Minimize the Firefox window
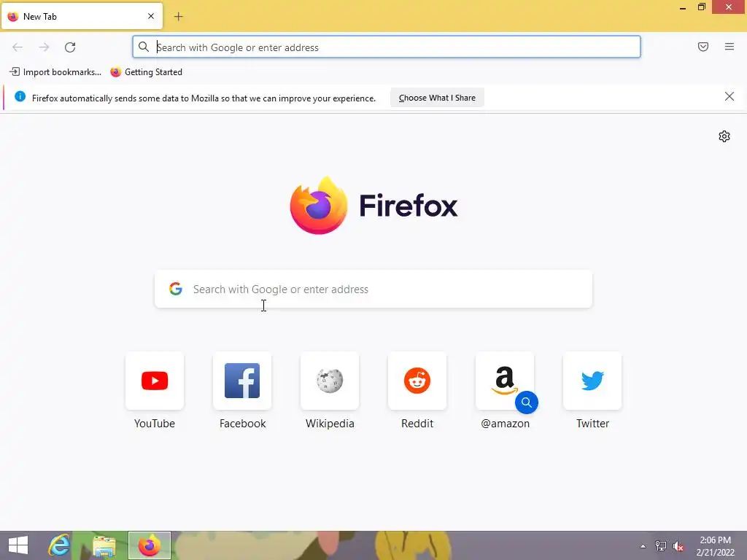 (683, 7)
